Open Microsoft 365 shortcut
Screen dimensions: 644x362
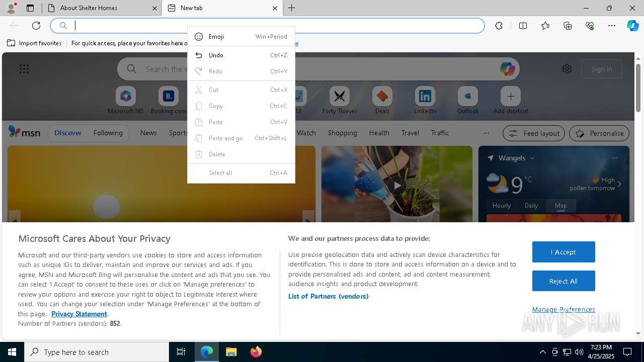(x=126, y=101)
